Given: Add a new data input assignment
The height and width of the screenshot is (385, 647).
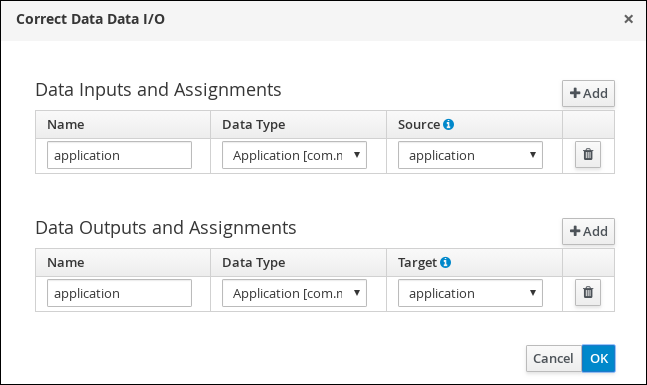Looking at the screenshot, I should pyautogui.click(x=588, y=93).
